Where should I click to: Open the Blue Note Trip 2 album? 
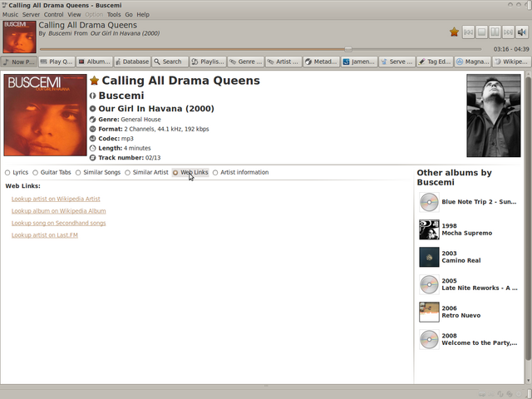click(x=469, y=202)
